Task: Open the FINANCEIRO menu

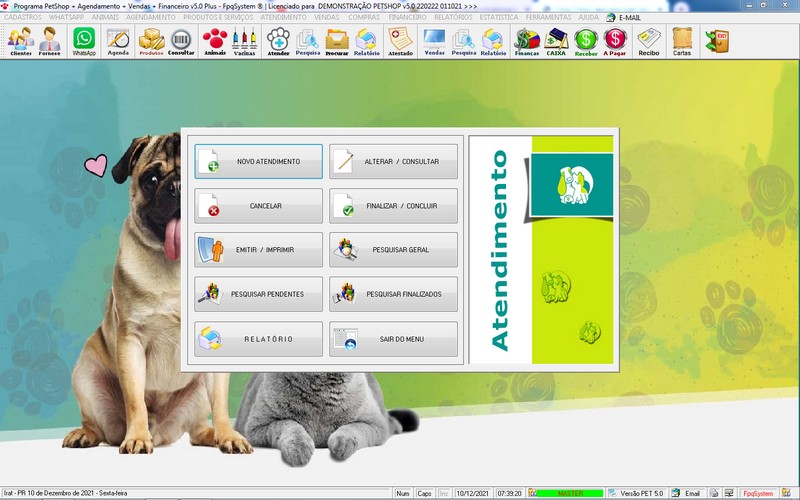Action: [x=407, y=17]
